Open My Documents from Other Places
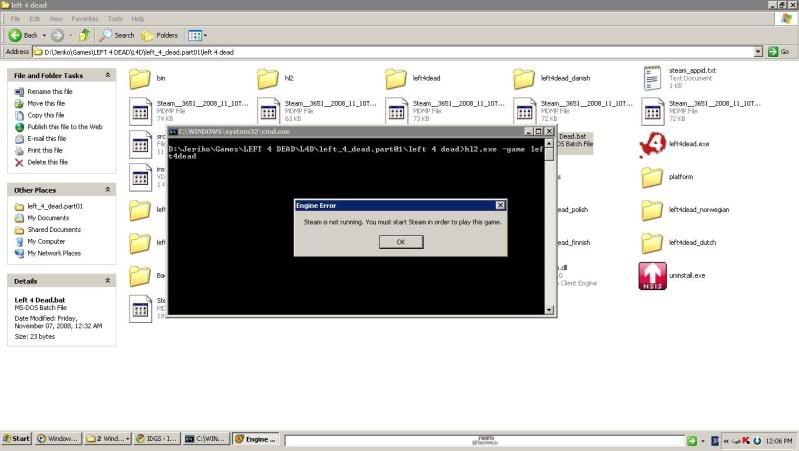This screenshot has height=451, width=799. click(x=48, y=218)
